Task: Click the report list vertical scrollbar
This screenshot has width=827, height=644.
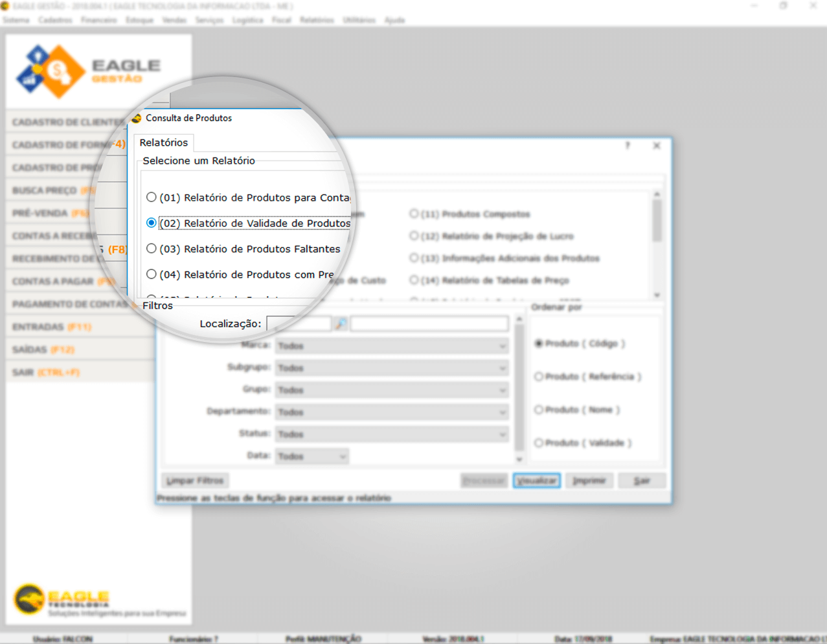Action: (657, 244)
